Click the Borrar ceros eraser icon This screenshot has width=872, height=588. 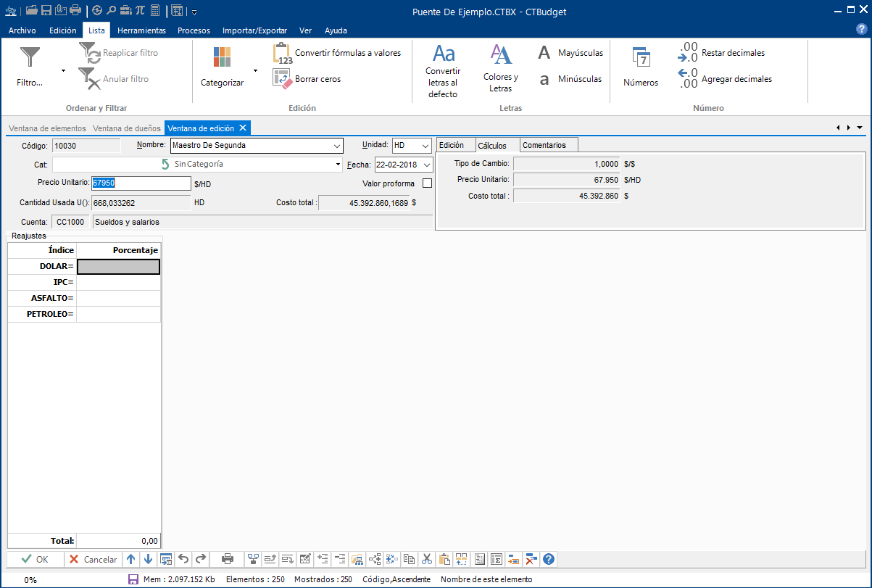point(282,78)
